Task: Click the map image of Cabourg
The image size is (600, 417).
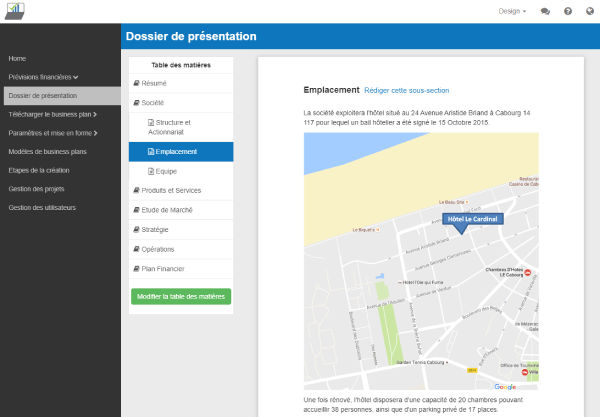Action: pyautogui.click(x=421, y=261)
